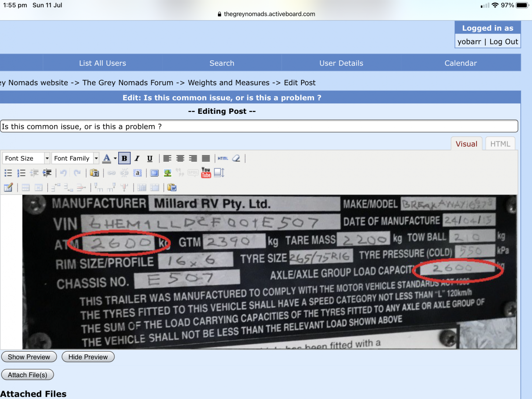The height and width of the screenshot is (399, 532).
Task: Click the Hide Preview button
Action: 88,357
